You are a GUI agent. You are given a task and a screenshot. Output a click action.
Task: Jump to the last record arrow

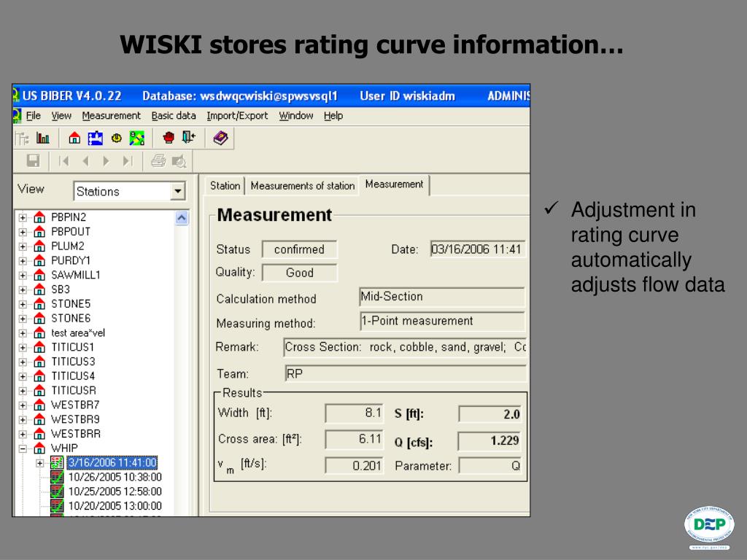point(127,161)
